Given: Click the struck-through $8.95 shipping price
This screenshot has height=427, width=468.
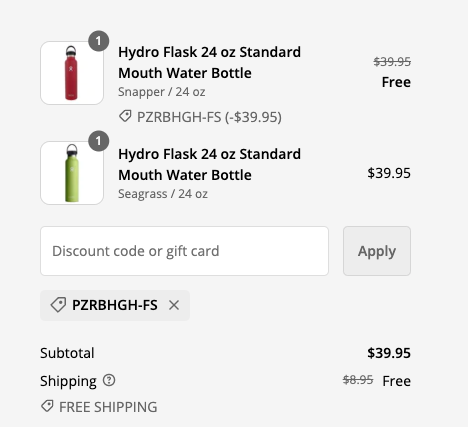Looking at the screenshot, I should coord(358,380).
